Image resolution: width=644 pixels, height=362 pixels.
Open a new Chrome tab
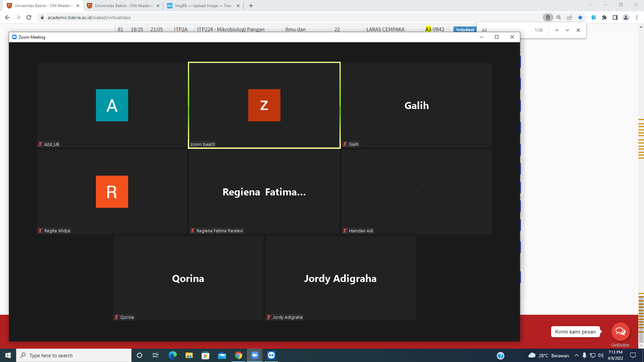(x=251, y=6)
